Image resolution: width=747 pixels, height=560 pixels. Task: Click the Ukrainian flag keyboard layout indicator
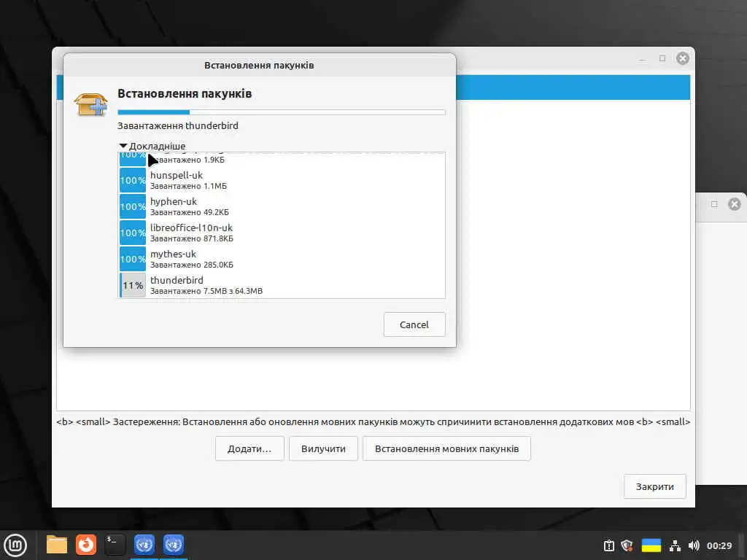click(x=651, y=545)
